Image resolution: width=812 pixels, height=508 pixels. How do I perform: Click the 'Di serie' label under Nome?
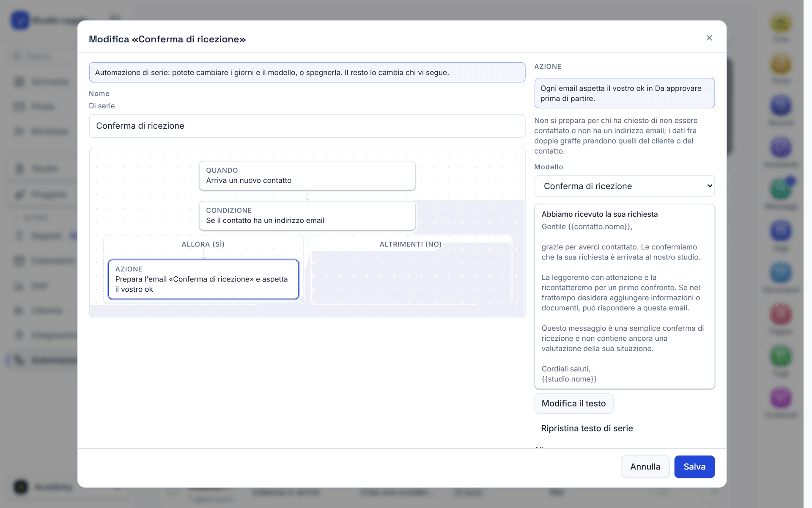point(101,106)
